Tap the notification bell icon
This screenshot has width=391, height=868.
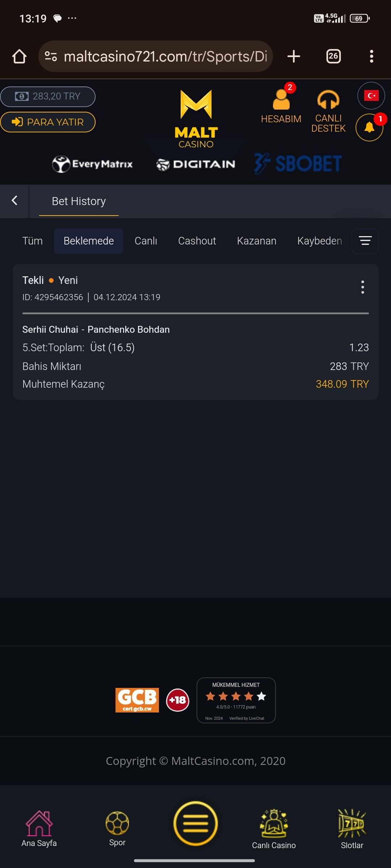(369, 127)
